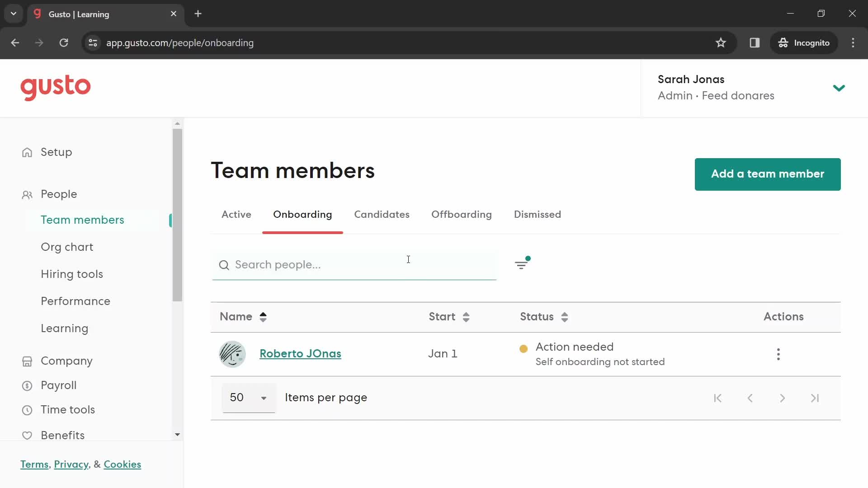Select the Dismissed tab

538,215
